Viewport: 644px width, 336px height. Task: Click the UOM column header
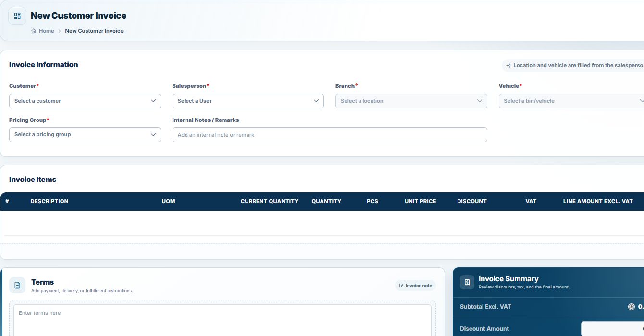coord(168,201)
